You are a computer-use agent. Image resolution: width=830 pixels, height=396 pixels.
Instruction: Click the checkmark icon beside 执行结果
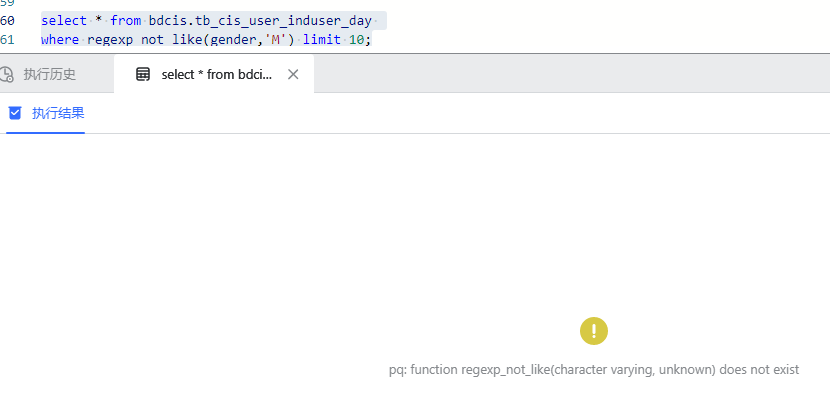15,113
